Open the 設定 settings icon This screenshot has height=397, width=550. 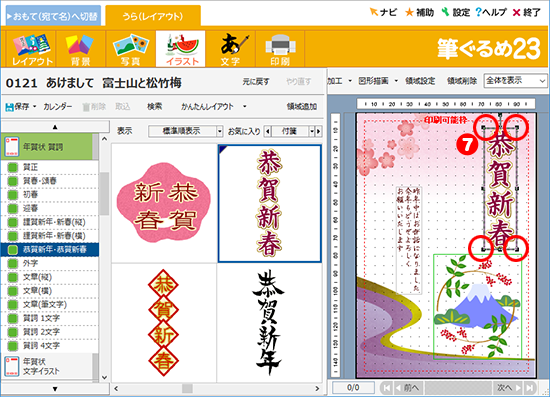tap(445, 12)
